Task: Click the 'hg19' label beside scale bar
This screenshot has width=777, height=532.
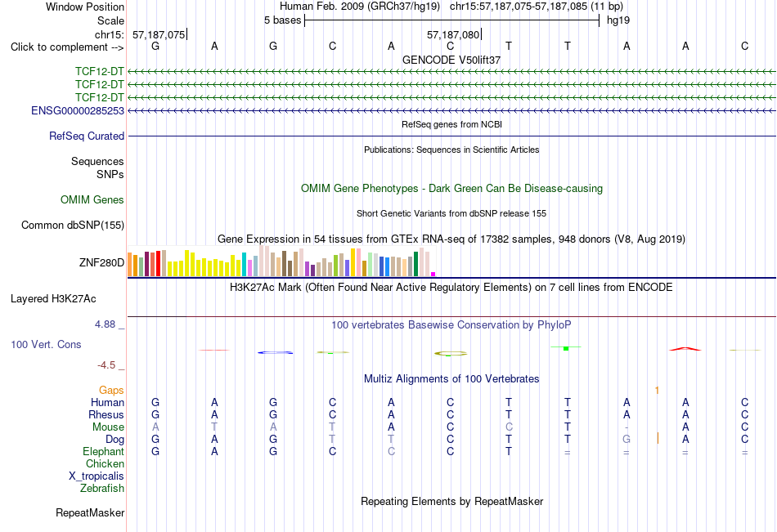Action: [618, 20]
